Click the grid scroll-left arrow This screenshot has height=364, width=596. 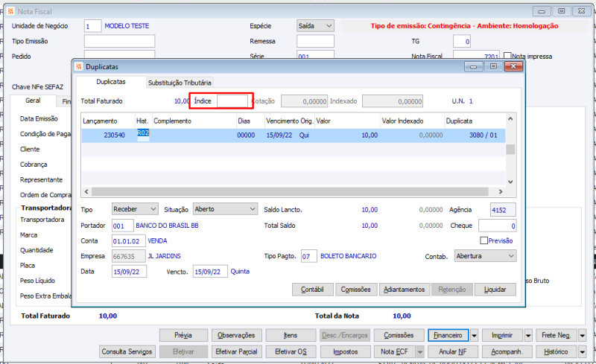coord(86,191)
